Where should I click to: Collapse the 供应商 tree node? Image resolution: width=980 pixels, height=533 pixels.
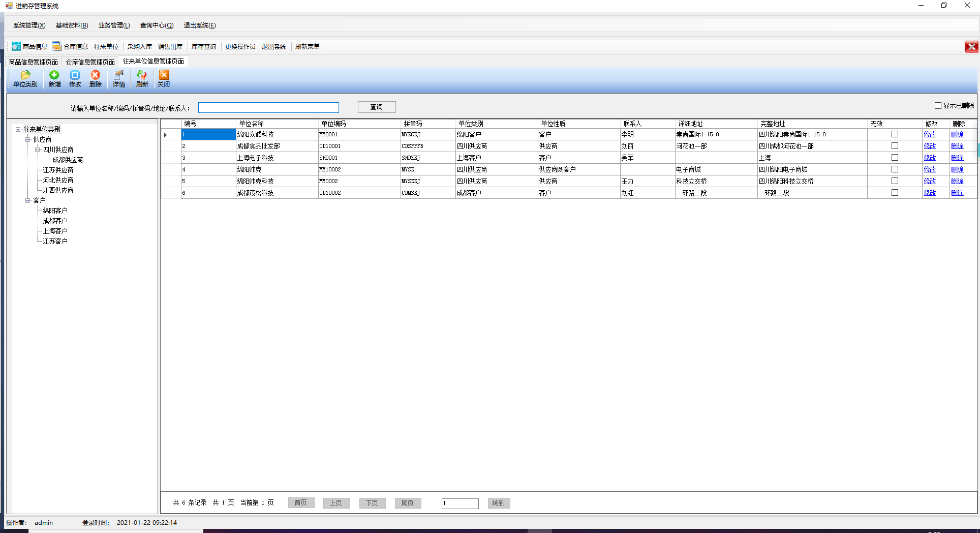28,139
